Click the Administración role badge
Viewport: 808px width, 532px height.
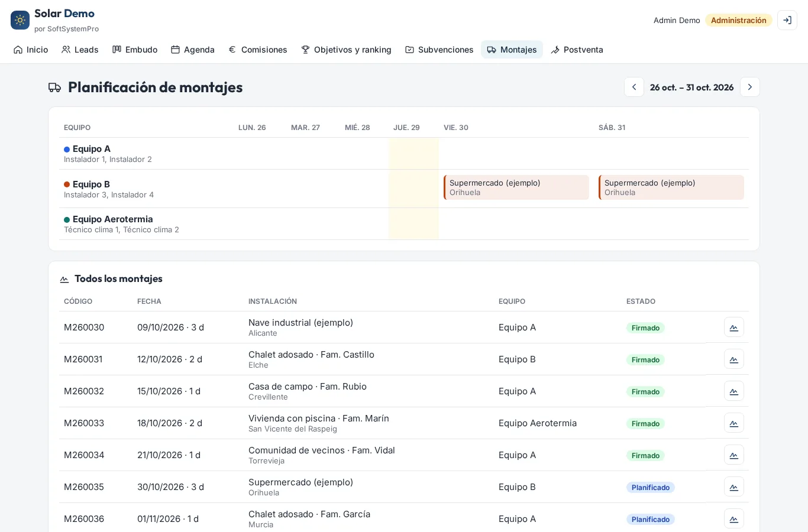pyautogui.click(x=739, y=20)
